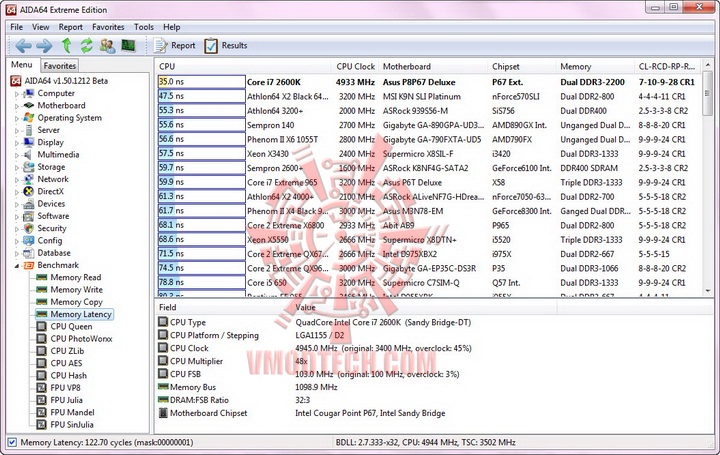The height and width of the screenshot is (455, 720).
Task: Select the Database icon in tree
Action: (x=28, y=253)
